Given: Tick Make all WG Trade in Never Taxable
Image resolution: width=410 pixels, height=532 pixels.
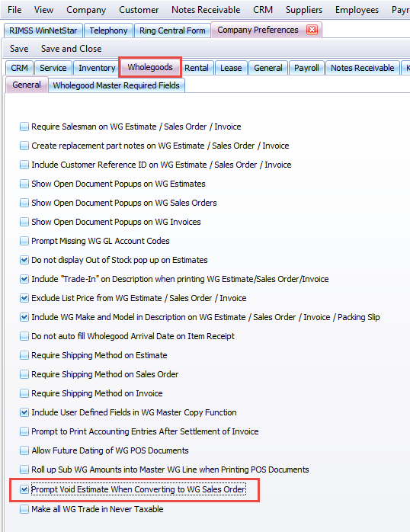Looking at the screenshot, I should pos(24,509).
